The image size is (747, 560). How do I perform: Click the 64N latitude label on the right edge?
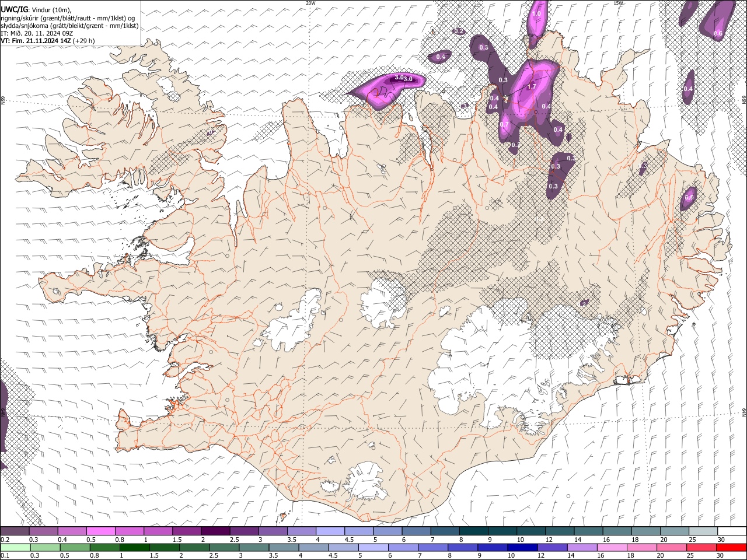click(744, 412)
